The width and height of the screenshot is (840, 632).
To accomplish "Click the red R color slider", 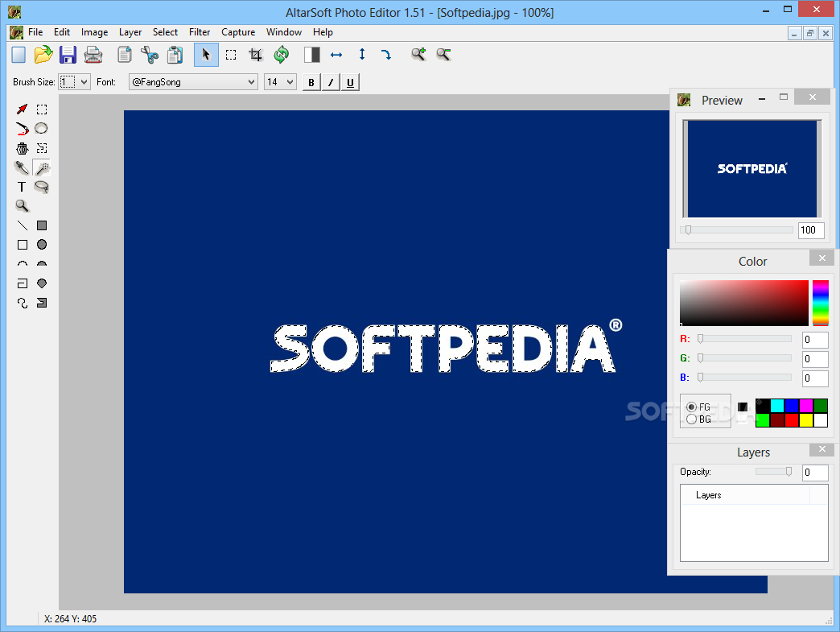I will tap(744, 339).
